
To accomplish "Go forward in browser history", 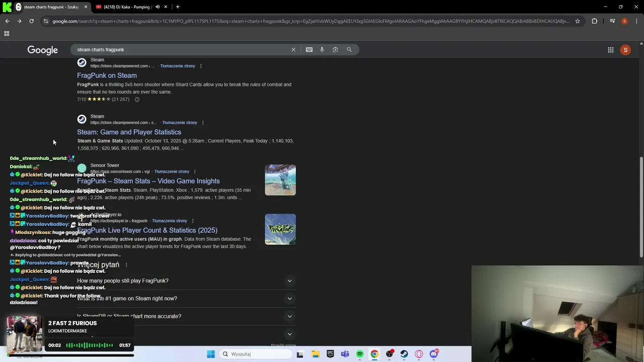I will point(19,21).
